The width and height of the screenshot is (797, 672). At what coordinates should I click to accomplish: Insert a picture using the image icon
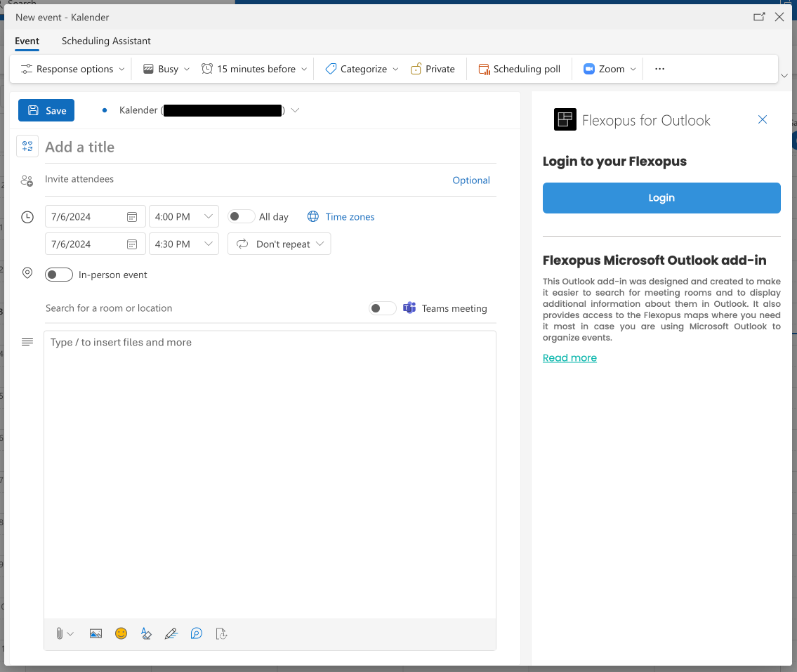96,633
